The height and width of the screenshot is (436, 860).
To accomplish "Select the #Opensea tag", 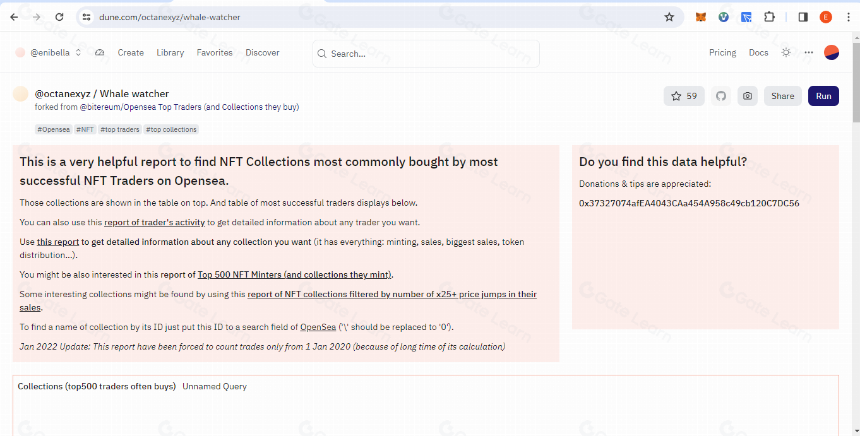I will point(53,129).
